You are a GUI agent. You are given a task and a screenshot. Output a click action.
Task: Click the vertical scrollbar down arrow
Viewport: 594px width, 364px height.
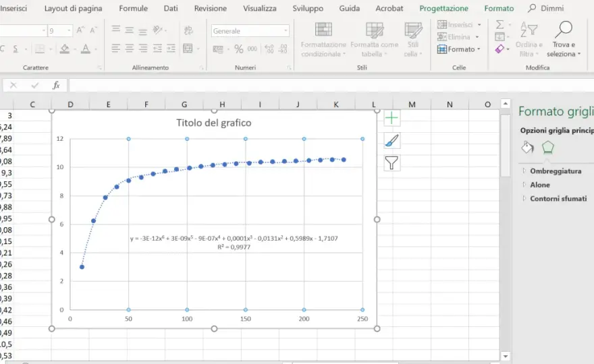coord(505,357)
